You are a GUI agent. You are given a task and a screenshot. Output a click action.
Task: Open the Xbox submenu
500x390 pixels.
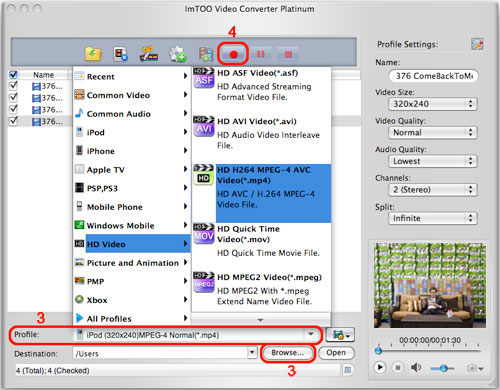[132, 300]
